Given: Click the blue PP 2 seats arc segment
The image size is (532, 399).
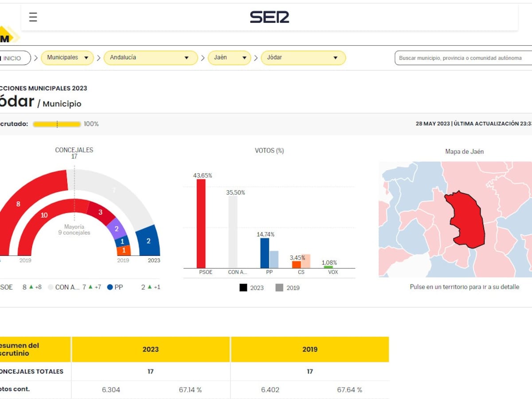Looking at the screenshot, I should coord(149,241).
